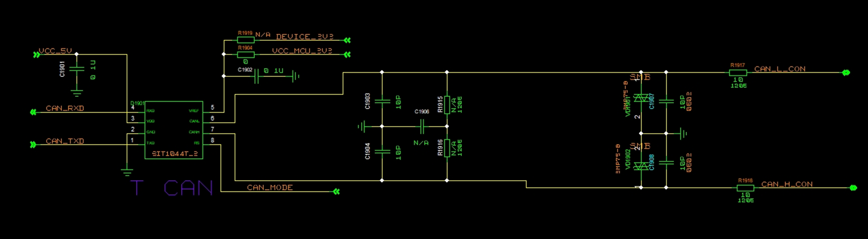Select TVS diode VD1902 symbol

[641, 166]
